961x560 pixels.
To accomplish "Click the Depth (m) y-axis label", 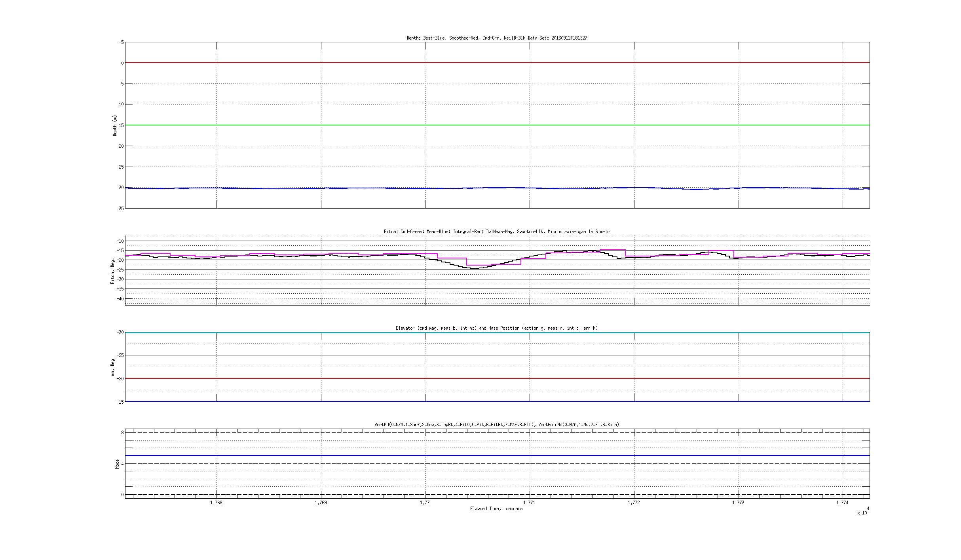I will tap(115, 126).
